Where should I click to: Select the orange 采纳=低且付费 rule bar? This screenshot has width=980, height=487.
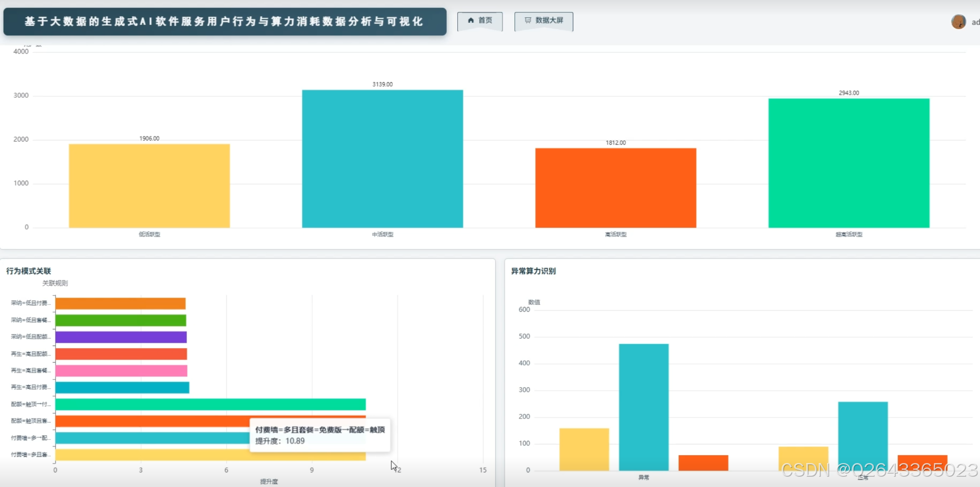coord(121,303)
